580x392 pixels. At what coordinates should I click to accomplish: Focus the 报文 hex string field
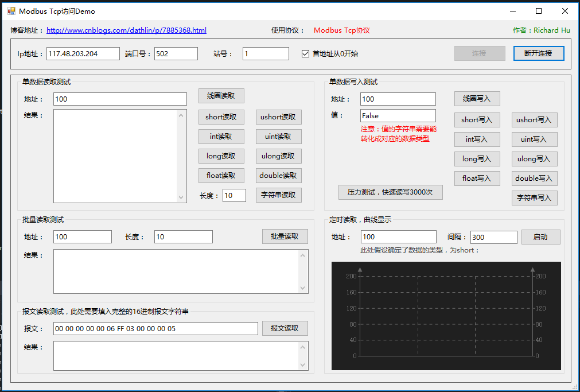pyautogui.click(x=155, y=329)
